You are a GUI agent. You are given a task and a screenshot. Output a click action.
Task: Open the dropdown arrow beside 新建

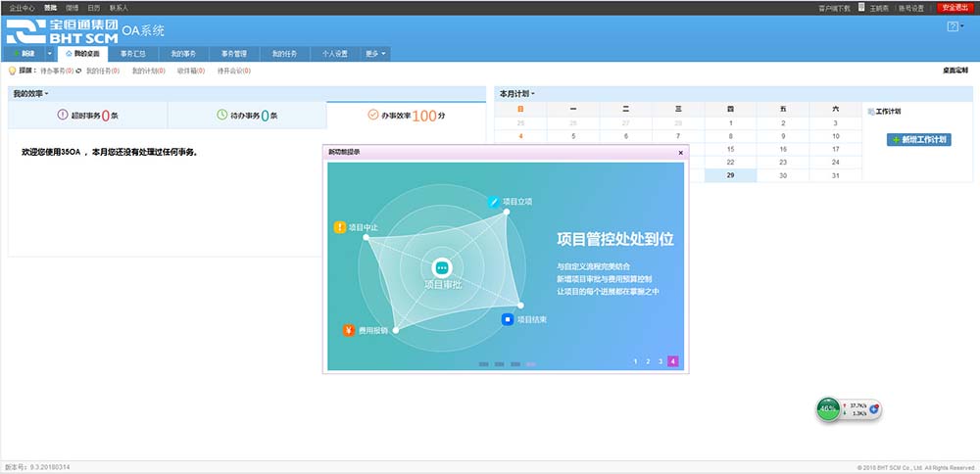(49, 54)
